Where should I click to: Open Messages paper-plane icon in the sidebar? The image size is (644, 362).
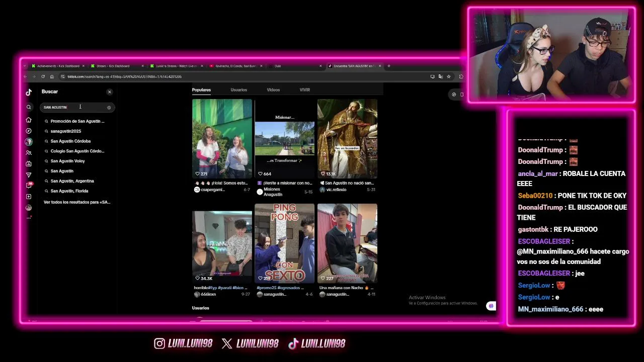[x=29, y=174]
